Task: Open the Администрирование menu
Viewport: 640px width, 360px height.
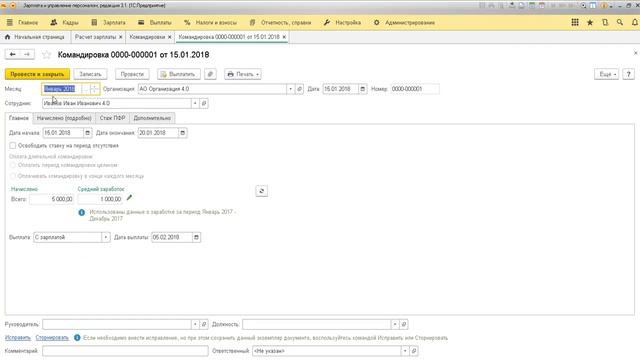Action: (x=404, y=22)
